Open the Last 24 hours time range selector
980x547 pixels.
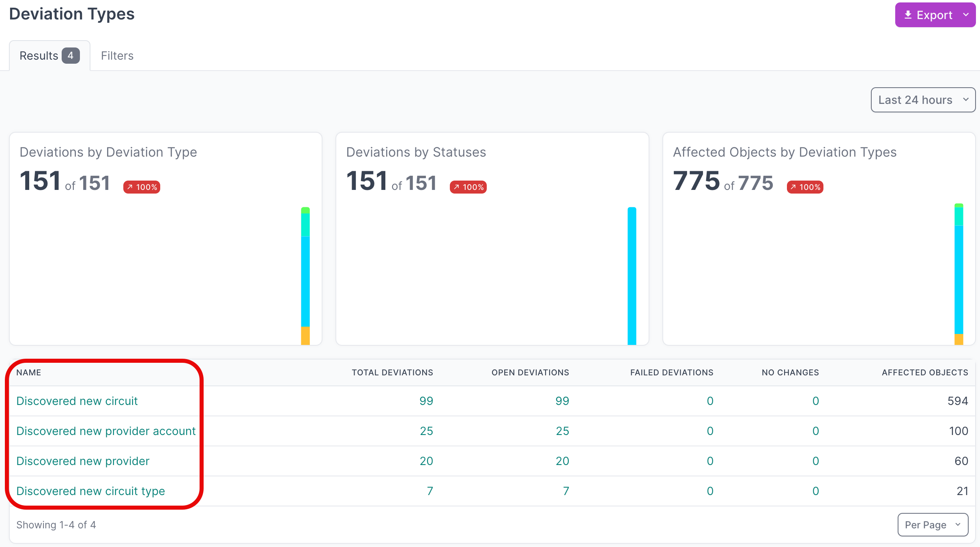pos(922,99)
